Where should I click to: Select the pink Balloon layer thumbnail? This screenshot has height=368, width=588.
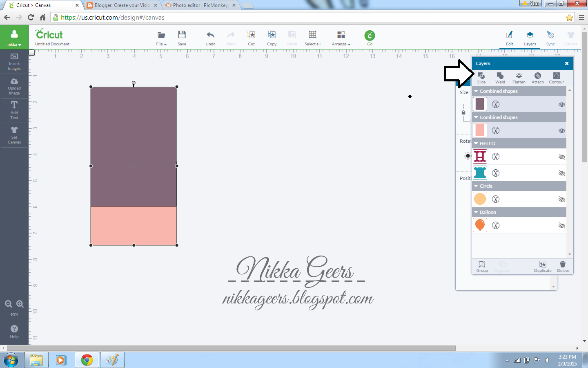click(x=480, y=225)
